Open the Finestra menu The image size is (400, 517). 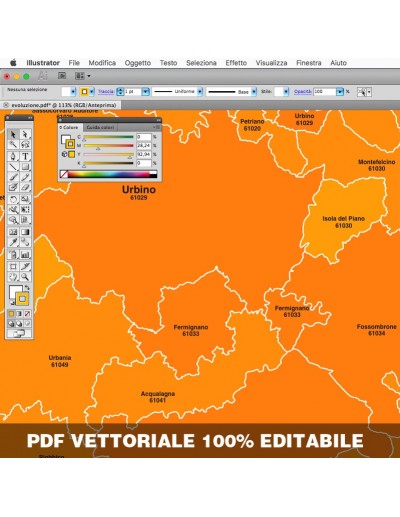pos(309,63)
